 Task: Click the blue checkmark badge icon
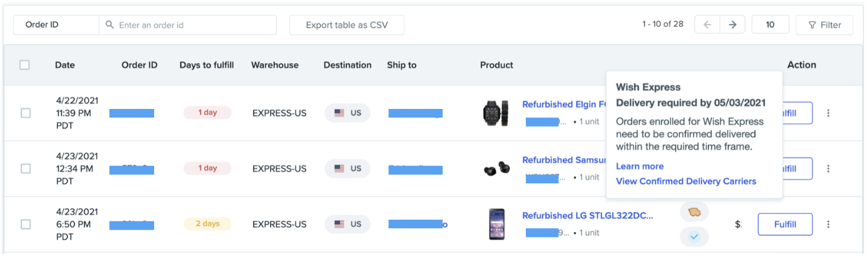pyautogui.click(x=694, y=236)
